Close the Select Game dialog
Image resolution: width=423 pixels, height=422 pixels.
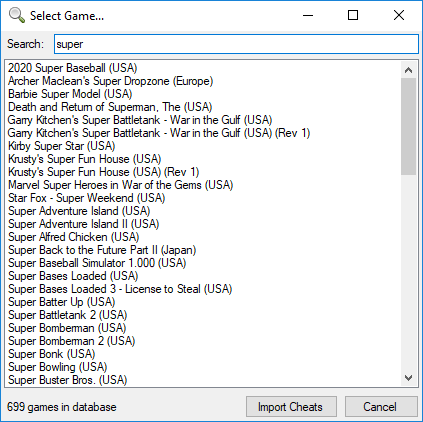tap(399, 15)
